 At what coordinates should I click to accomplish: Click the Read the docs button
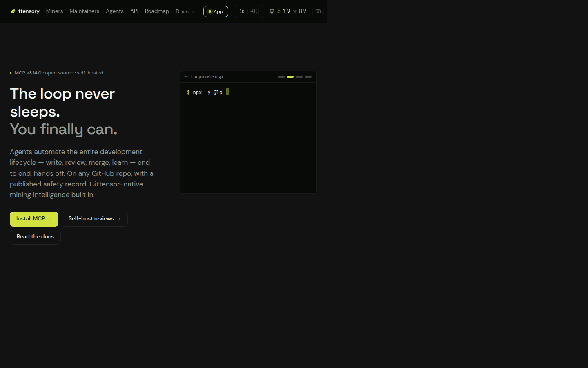[35, 237]
